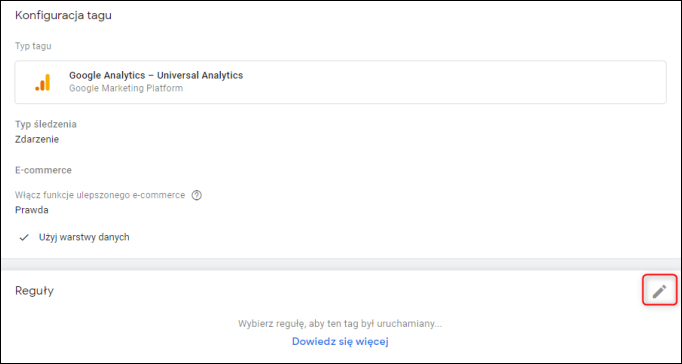Click the E-commerce subsection heading
This screenshot has height=364, width=682.
pos(43,170)
